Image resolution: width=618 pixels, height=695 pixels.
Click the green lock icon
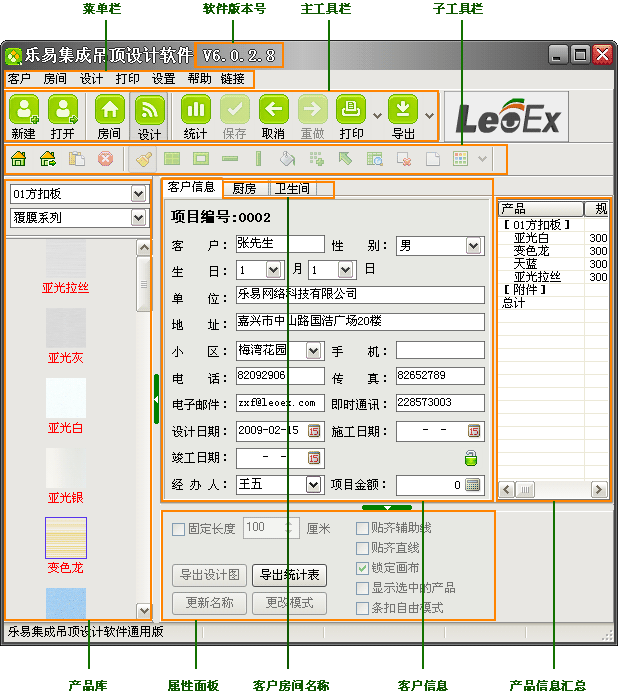click(470, 458)
